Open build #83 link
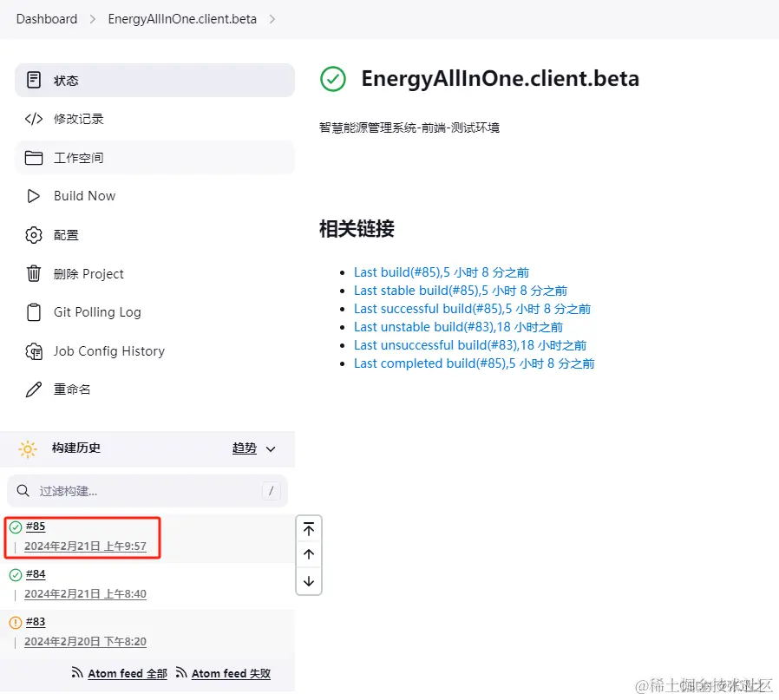The height and width of the screenshot is (700, 779). pyautogui.click(x=36, y=622)
